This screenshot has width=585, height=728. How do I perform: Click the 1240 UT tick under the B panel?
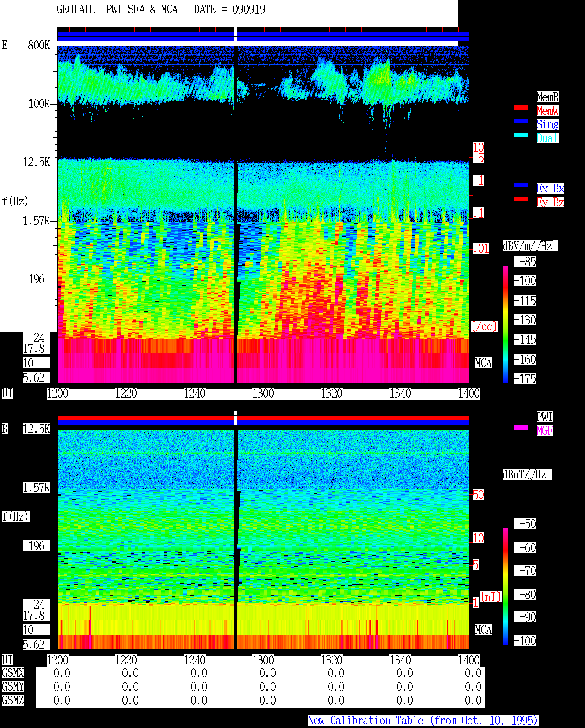[195, 660]
